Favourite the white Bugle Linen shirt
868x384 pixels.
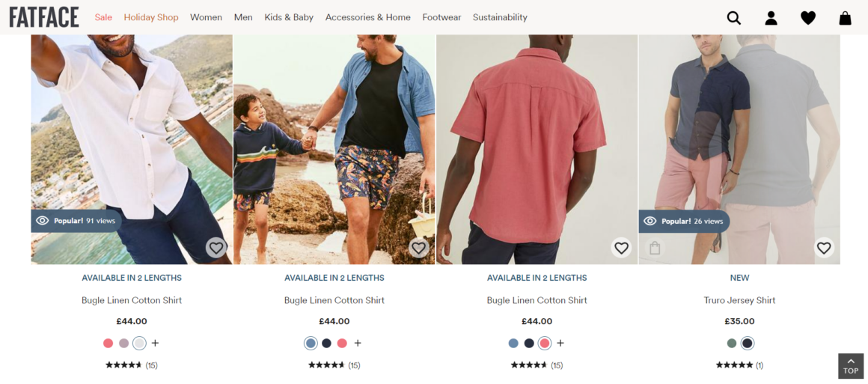[x=216, y=248]
